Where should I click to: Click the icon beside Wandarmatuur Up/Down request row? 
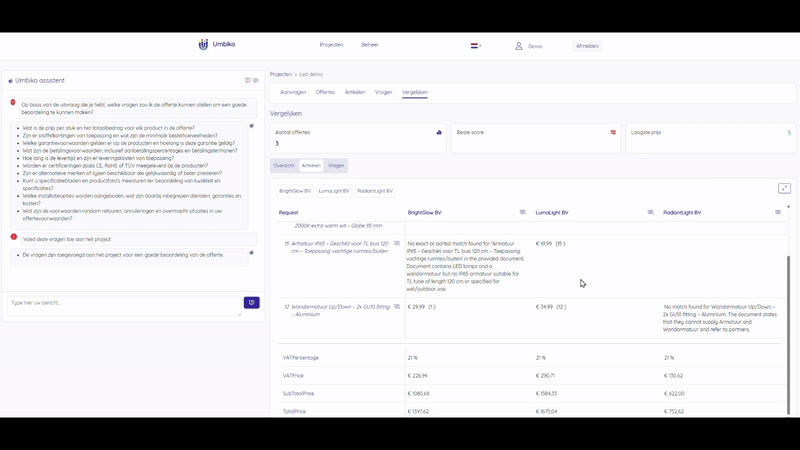tap(397, 307)
